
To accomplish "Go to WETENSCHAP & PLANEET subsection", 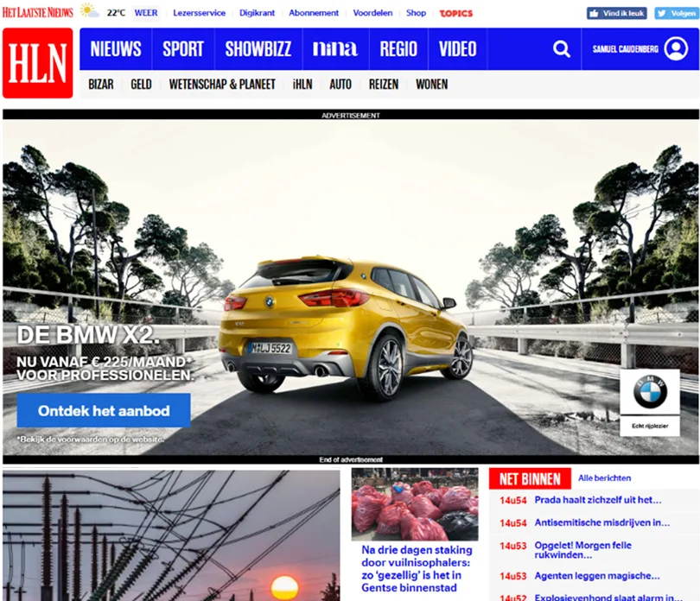I will tap(222, 85).
